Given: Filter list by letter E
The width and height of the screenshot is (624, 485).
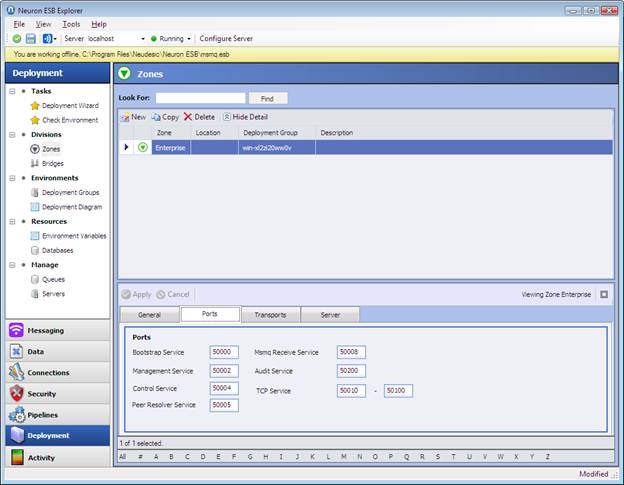Looking at the screenshot, I should [218, 457].
